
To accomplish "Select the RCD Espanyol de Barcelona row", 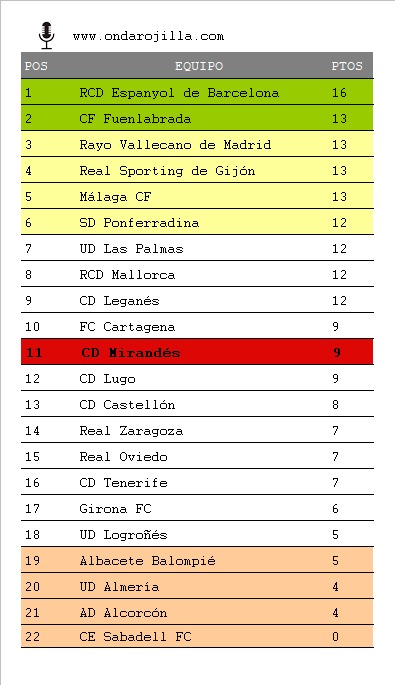I will click(x=197, y=92).
